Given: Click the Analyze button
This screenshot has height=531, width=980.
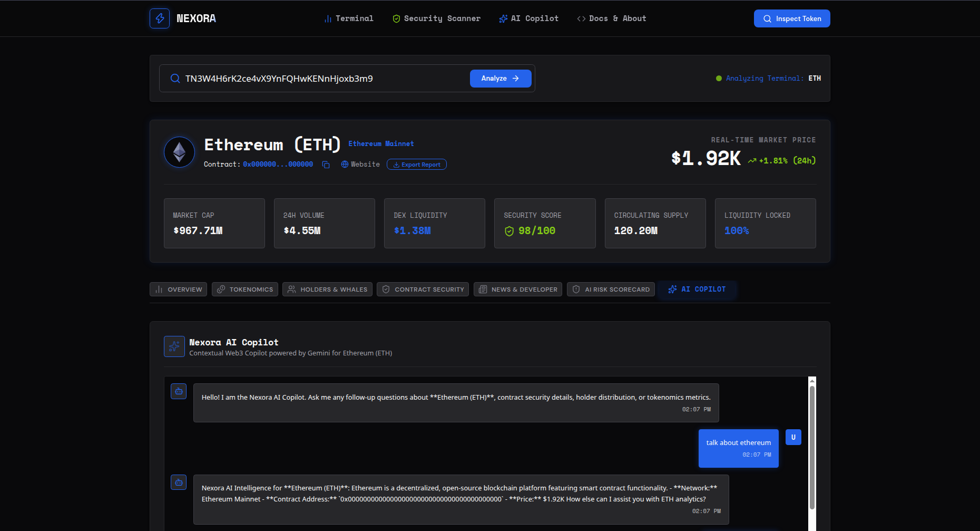Looking at the screenshot, I should pyautogui.click(x=501, y=79).
